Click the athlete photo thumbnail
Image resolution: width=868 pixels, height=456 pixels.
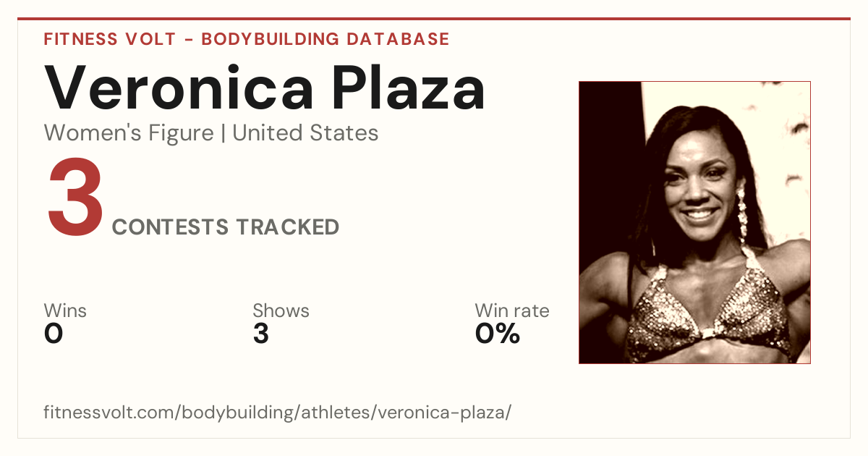click(694, 222)
